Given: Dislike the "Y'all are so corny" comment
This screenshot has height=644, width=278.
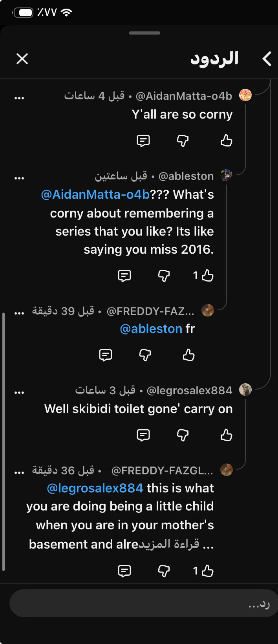Looking at the screenshot, I should click(x=183, y=141).
